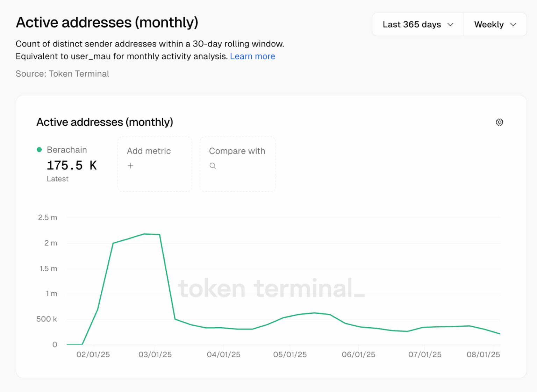Open the Last 365 days dropdown

click(x=417, y=24)
